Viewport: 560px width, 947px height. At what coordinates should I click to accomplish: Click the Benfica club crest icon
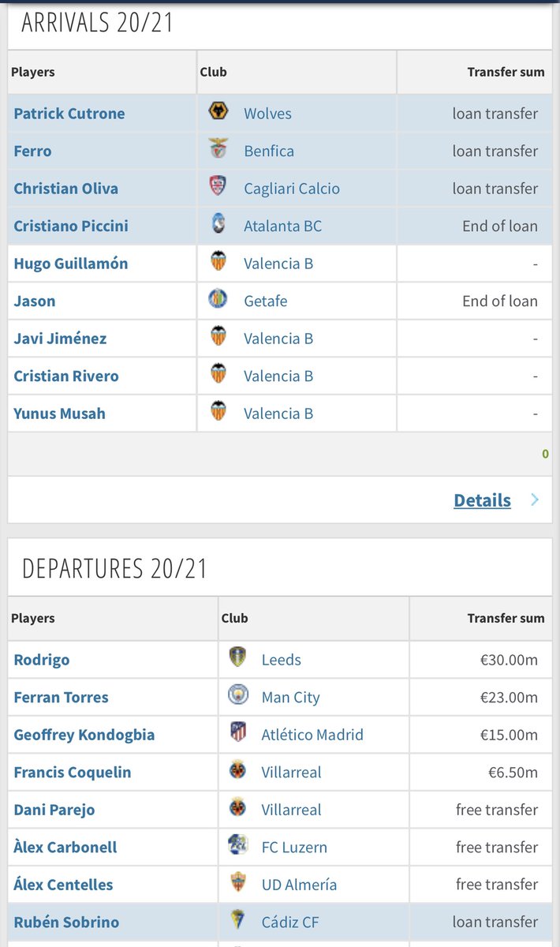pos(218,148)
